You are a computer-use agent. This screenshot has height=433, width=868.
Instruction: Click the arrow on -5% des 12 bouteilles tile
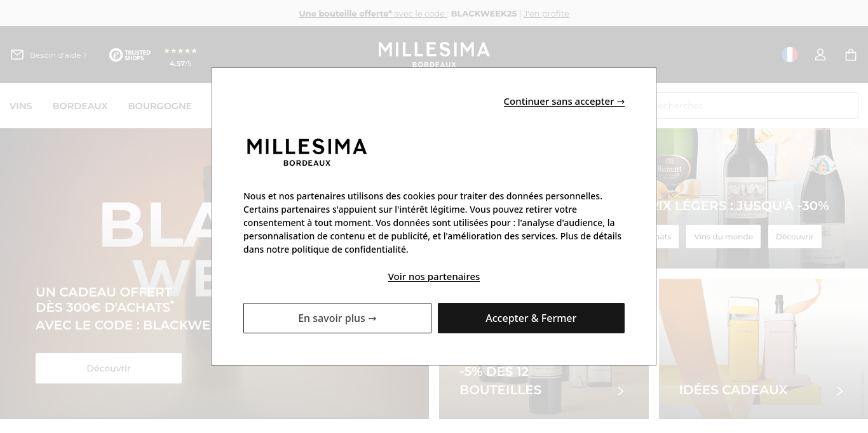click(x=621, y=391)
